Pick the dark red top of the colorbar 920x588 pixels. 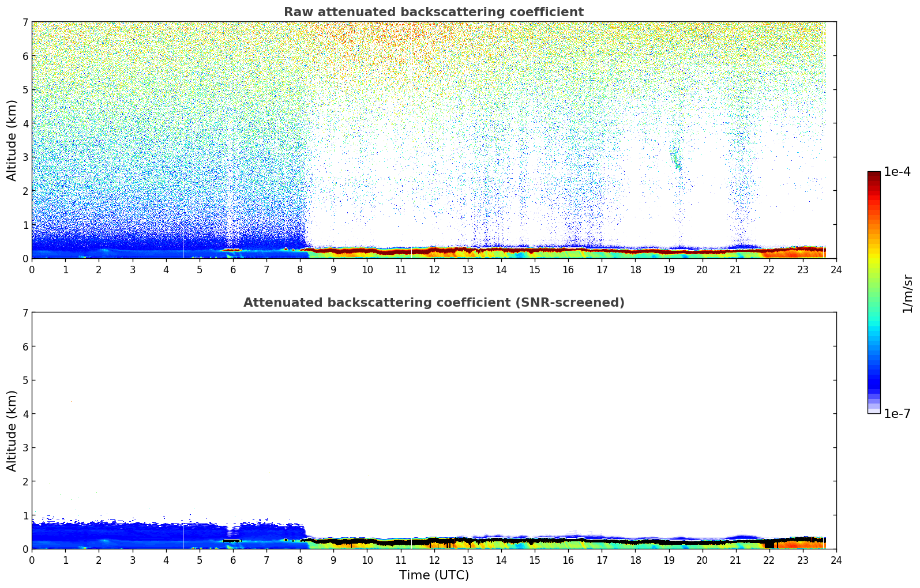coord(873,175)
